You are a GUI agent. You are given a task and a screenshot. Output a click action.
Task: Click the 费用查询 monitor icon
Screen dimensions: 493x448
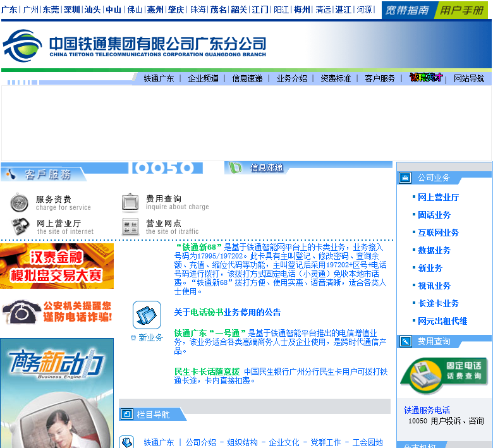tap(130, 202)
